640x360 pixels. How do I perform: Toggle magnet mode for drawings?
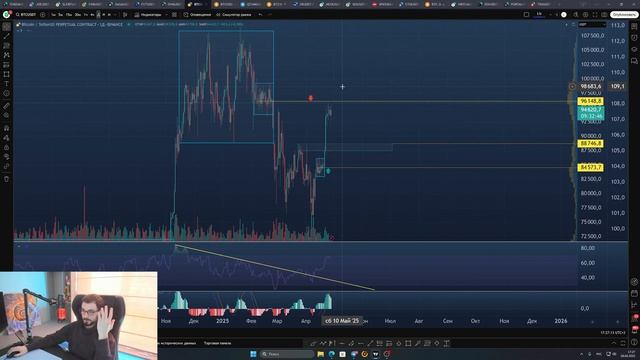pos(7,128)
